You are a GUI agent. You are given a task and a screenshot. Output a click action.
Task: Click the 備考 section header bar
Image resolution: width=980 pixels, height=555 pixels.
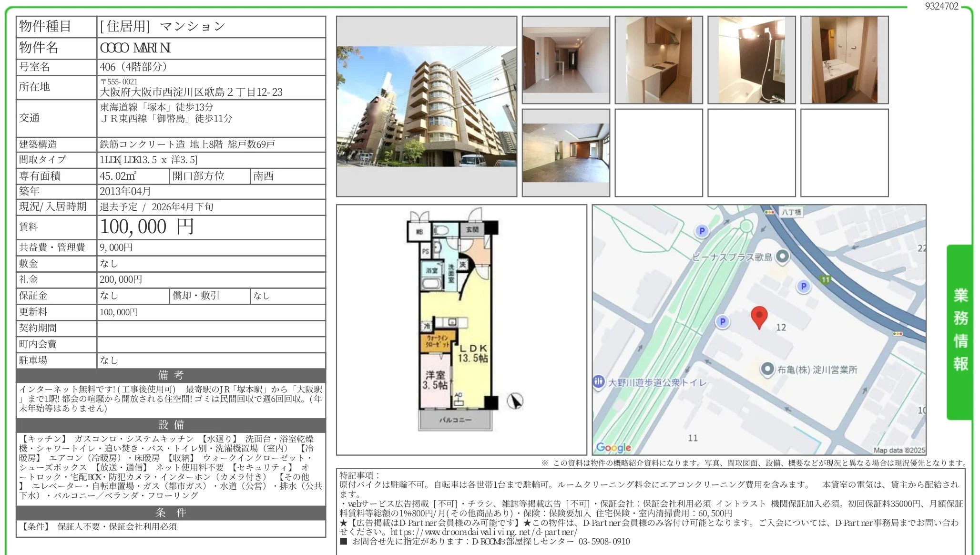click(x=171, y=375)
